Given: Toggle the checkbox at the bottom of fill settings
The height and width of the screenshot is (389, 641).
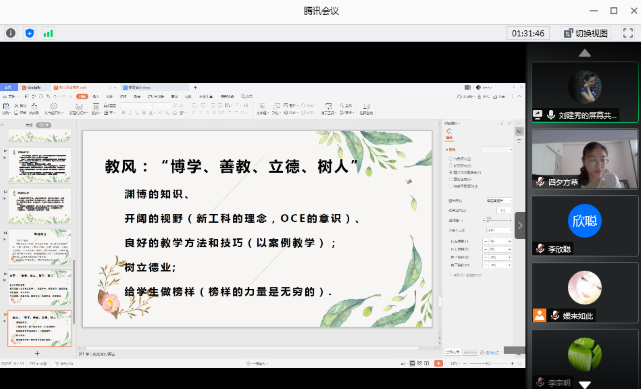Looking at the screenshot, I should (451, 275).
